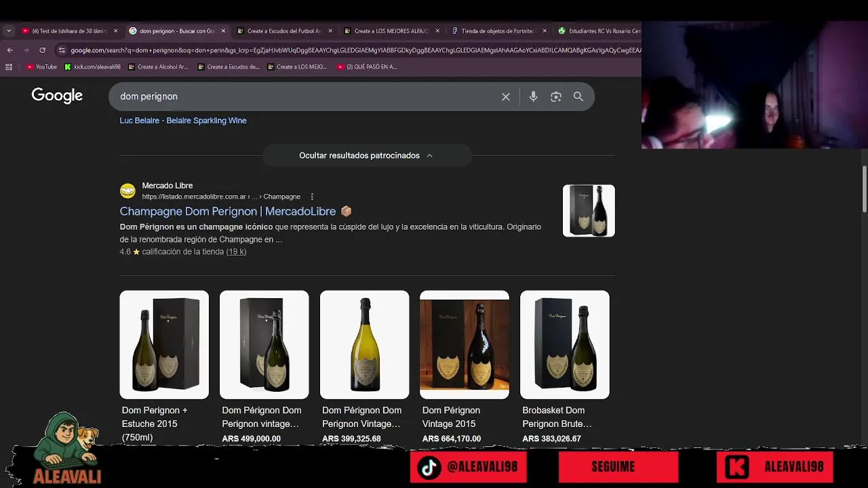Close the Escudos del Futbol tab
868x488 pixels.
tap(330, 30)
